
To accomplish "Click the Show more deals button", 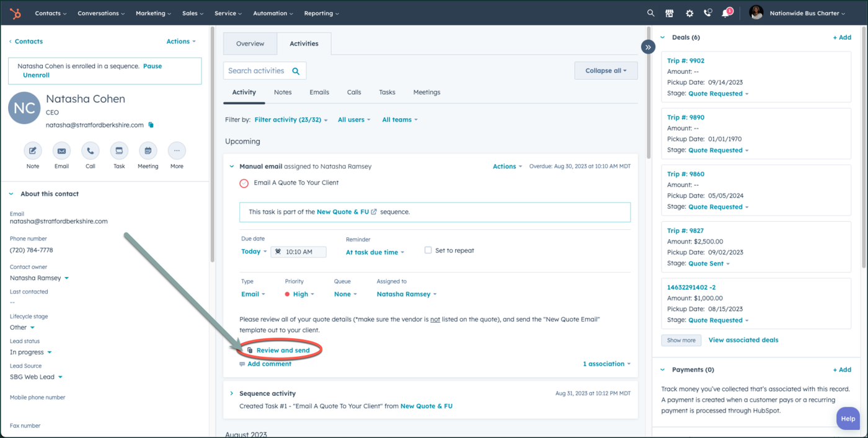I will click(681, 340).
